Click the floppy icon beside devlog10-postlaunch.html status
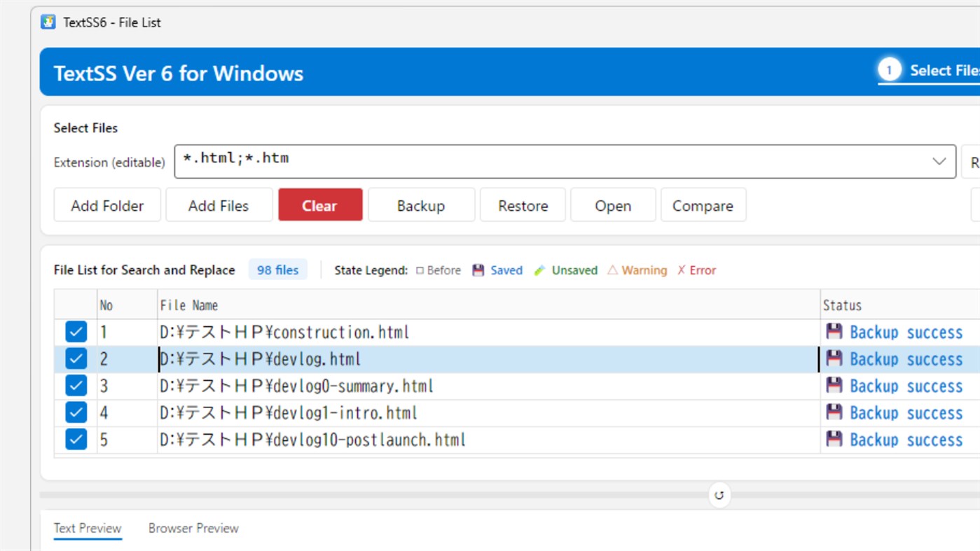 (834, 439)
